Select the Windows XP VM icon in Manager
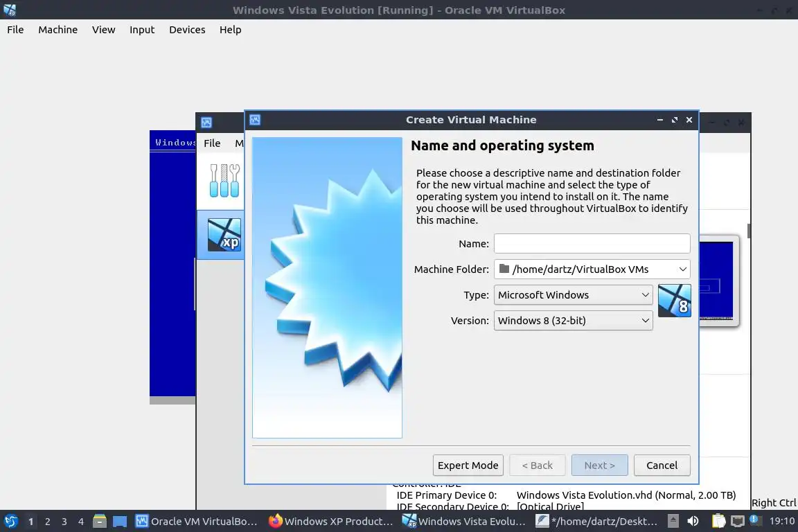 coord(224,235)
